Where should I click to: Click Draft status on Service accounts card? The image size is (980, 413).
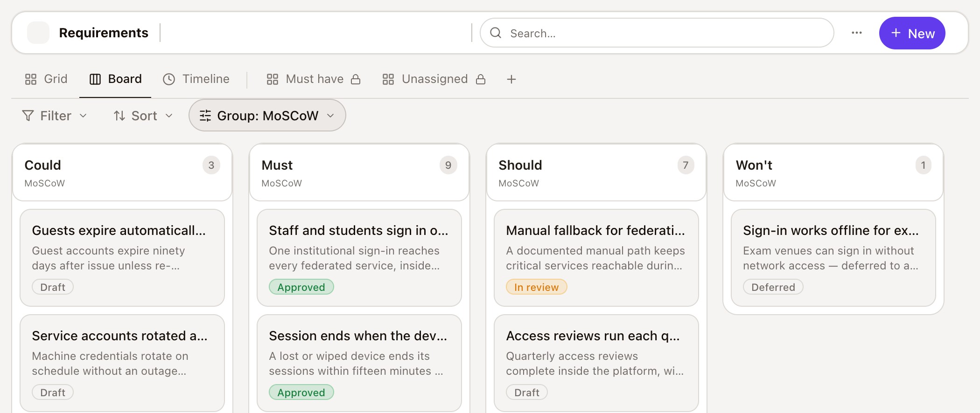tap(53, 392)
